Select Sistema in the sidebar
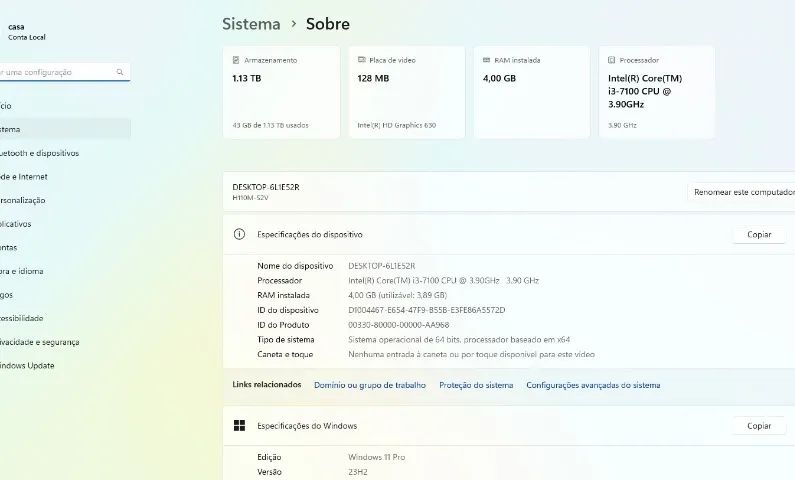The width and height of the screenshot is (795, 480). coord(65,129)
